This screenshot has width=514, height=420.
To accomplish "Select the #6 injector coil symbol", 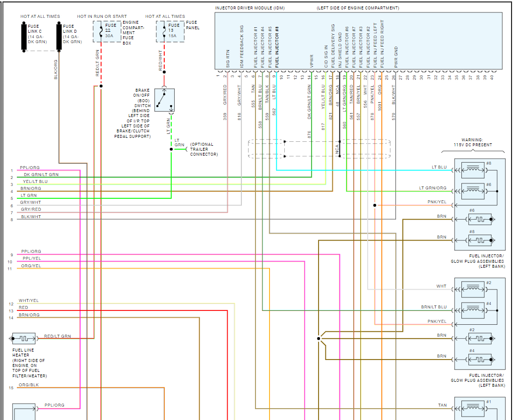I will [473, 191].
